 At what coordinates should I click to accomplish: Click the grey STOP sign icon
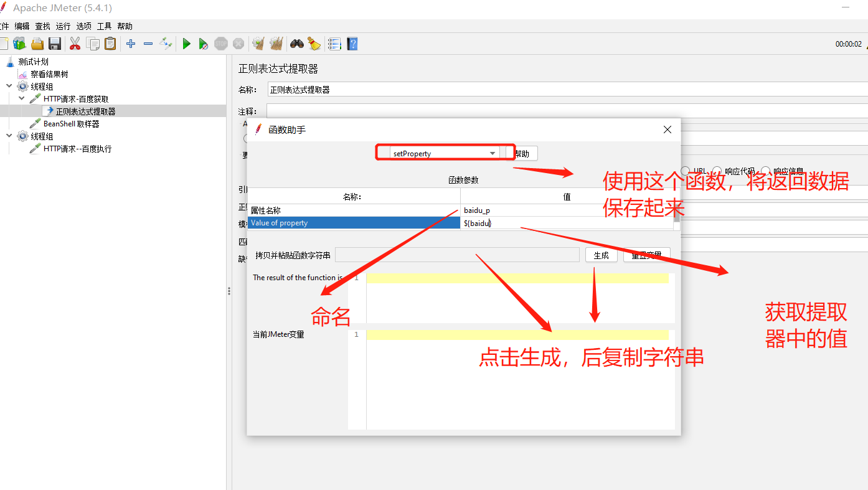coord(221,44)
